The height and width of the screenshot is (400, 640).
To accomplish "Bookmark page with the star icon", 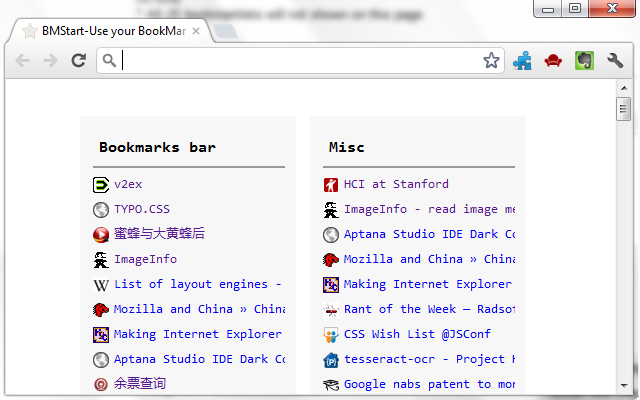I will click(x=491, y=60).
